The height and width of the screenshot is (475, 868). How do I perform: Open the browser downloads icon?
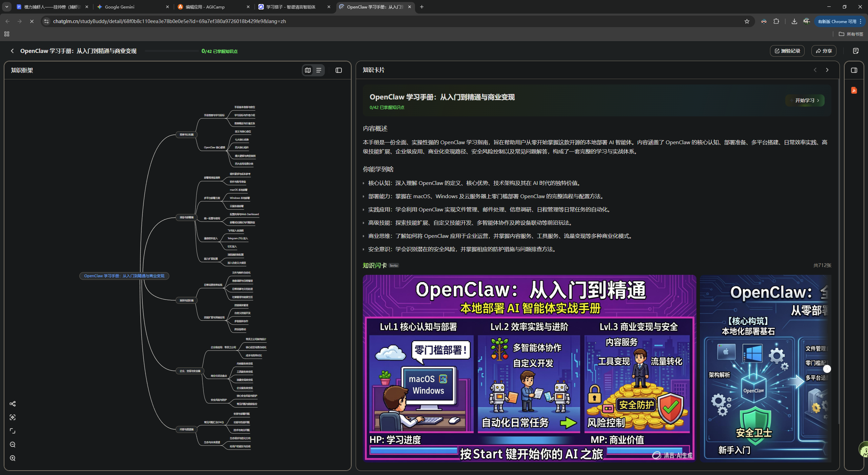(x=794, y=21)
